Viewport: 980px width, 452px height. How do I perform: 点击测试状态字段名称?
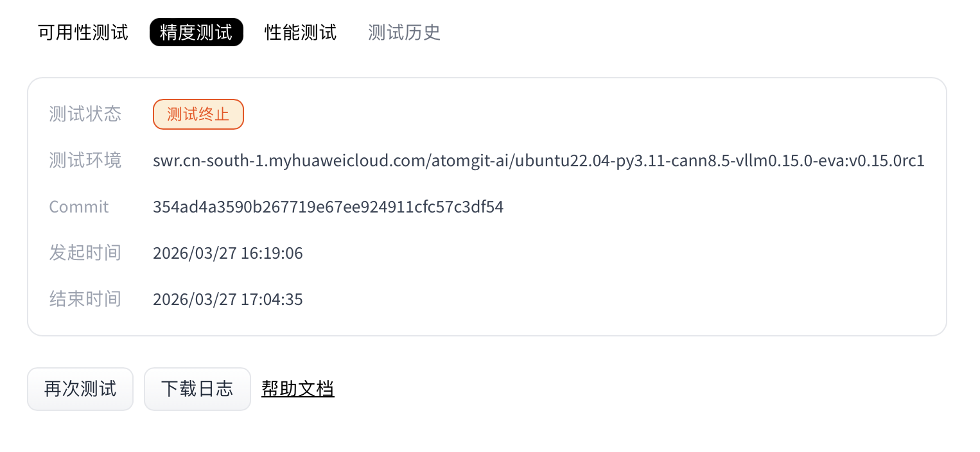pyautogui.click(x=85, y=114)
